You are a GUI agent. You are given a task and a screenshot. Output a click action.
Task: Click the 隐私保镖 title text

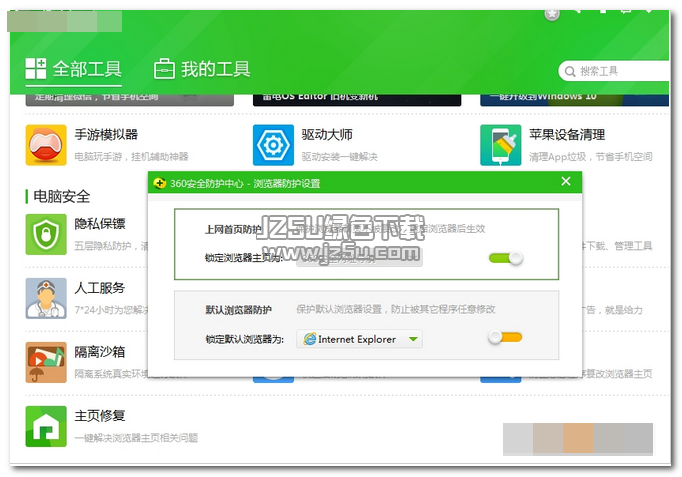[x=100, y=223]
